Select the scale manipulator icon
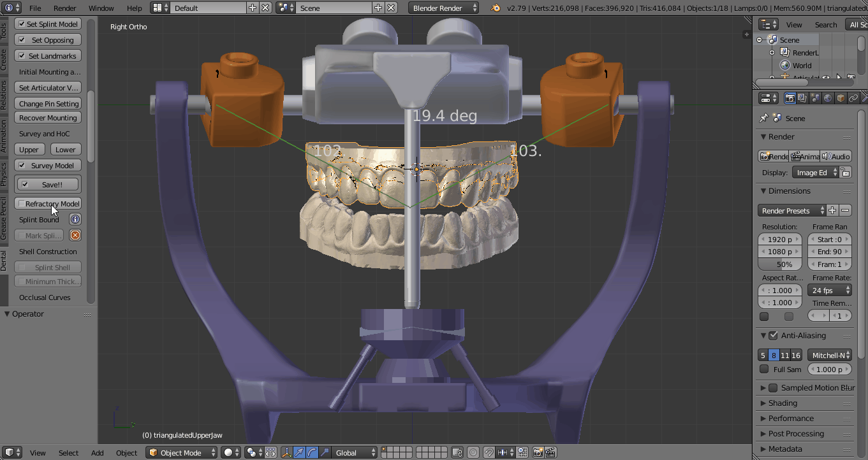The height and width of the screenshot is (460, 868). pos(325,452)
